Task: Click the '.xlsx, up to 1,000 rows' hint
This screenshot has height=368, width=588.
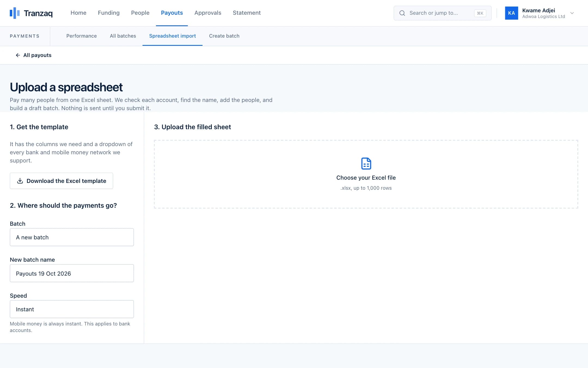Action: pos(366,188)
